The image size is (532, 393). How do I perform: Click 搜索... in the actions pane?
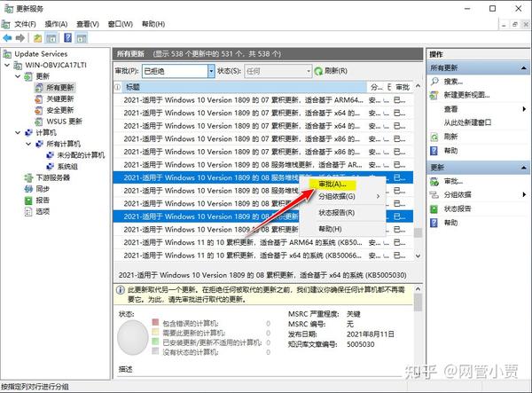pos(453,82)
